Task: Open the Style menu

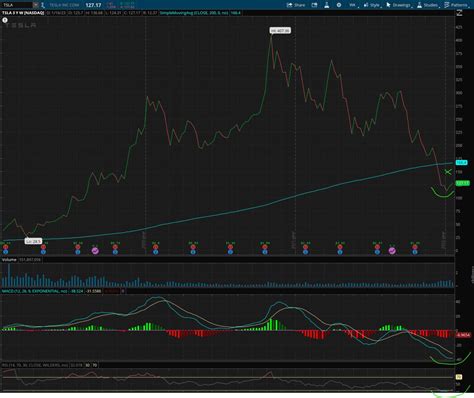Action: click(x=372, y=5)
